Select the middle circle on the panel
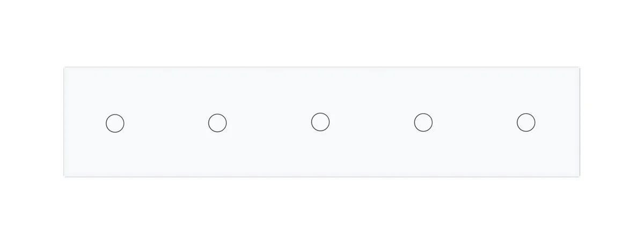The image size is (644, 244). [x=320, y=122]
